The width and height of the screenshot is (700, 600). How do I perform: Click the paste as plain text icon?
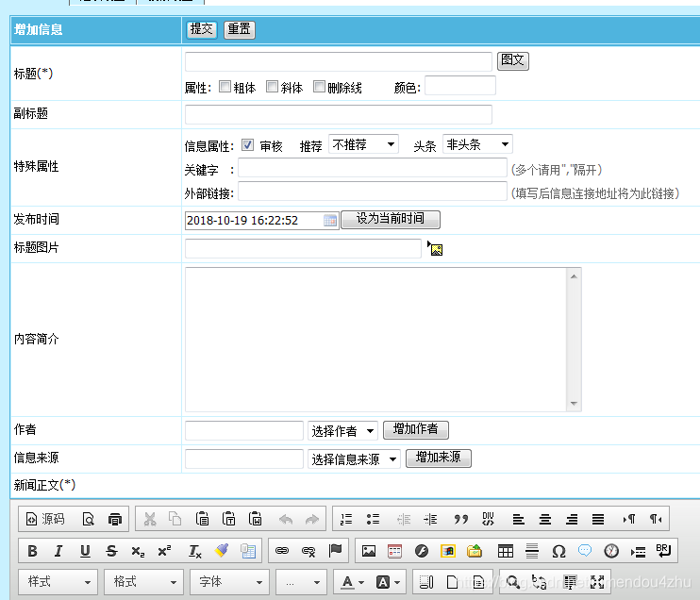coord(228,519)
